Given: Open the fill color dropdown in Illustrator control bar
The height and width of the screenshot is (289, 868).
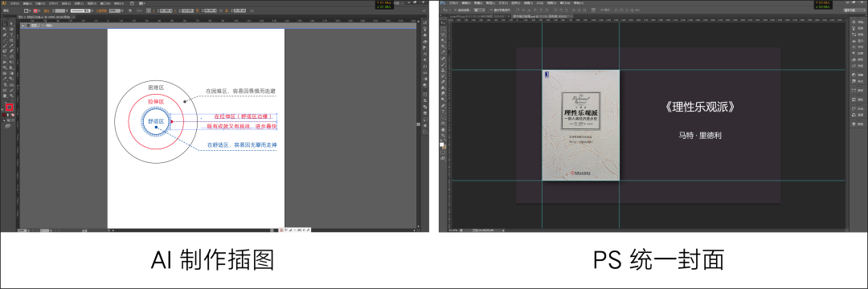Looking at the screenshot, I should click(x=30, y=10).
